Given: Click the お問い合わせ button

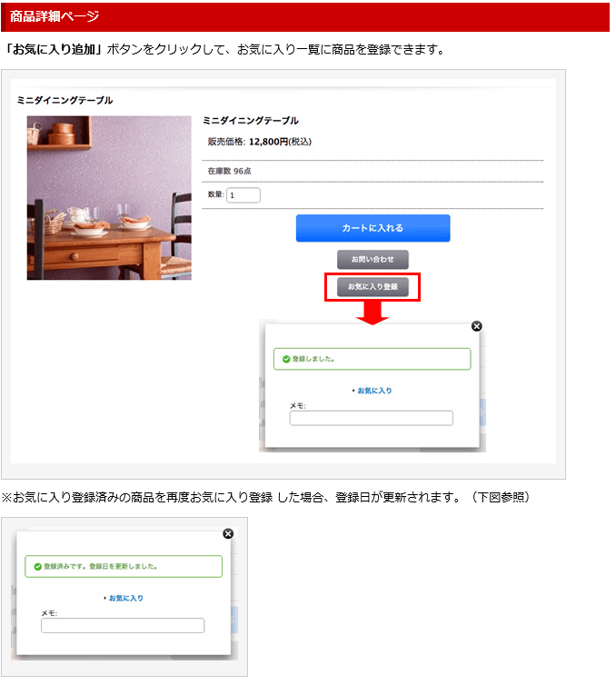Looking at the screenshot, I should [373, 260].
